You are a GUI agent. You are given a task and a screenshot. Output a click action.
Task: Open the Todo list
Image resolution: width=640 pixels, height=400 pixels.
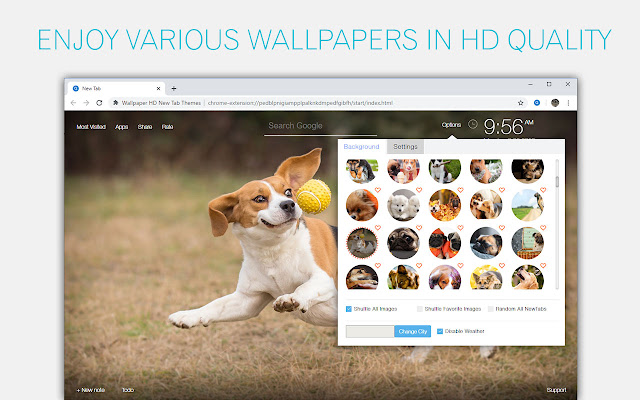[128, 390]
